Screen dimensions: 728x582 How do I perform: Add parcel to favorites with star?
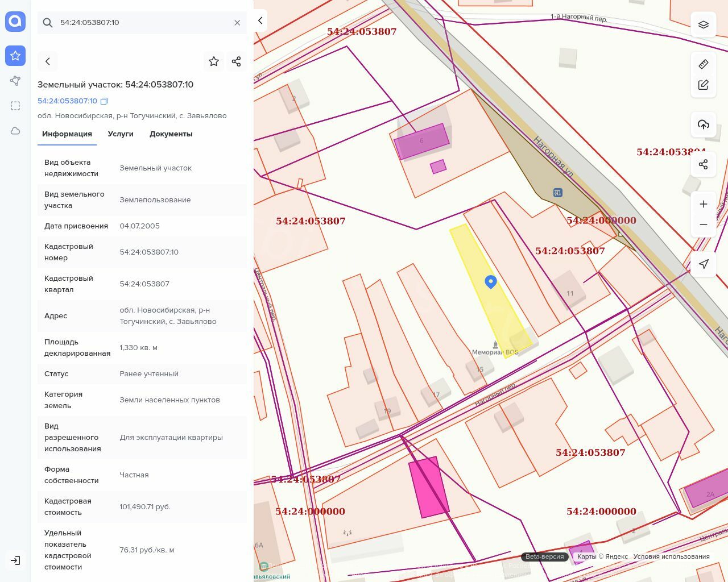click(214, 61)
